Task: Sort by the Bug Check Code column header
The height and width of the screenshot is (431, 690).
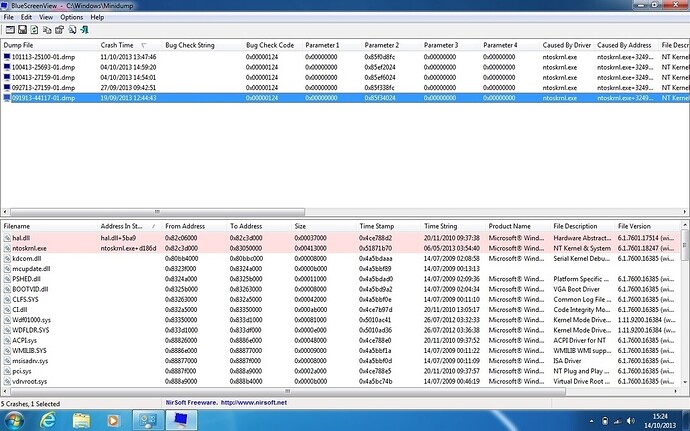Action: [272, 45]
